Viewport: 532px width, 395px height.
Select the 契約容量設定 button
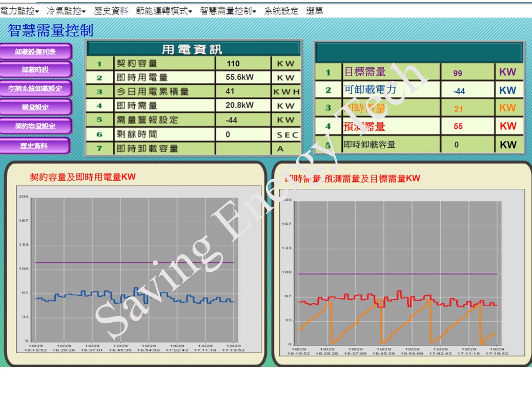(x=35, y=126)
